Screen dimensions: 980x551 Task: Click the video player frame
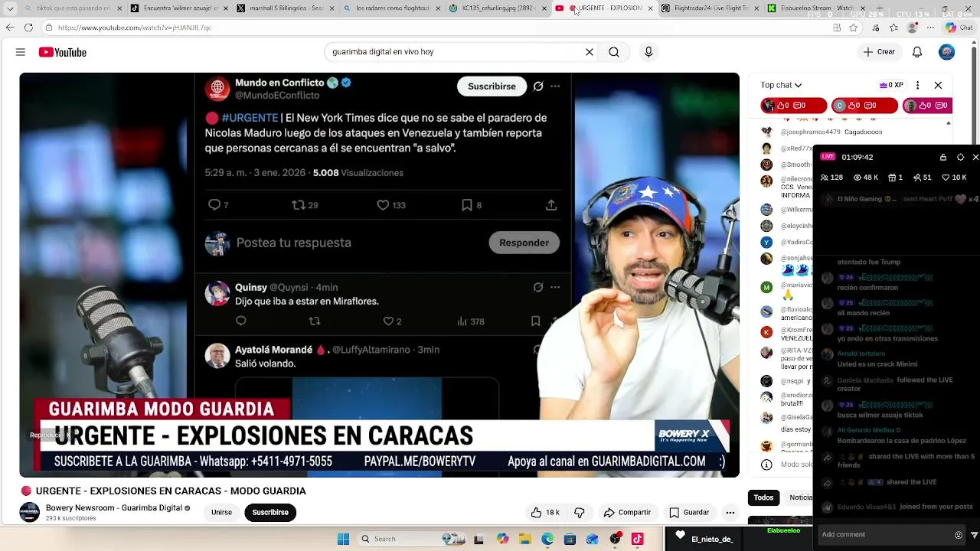pyautogui.click(x=380, y=275)
